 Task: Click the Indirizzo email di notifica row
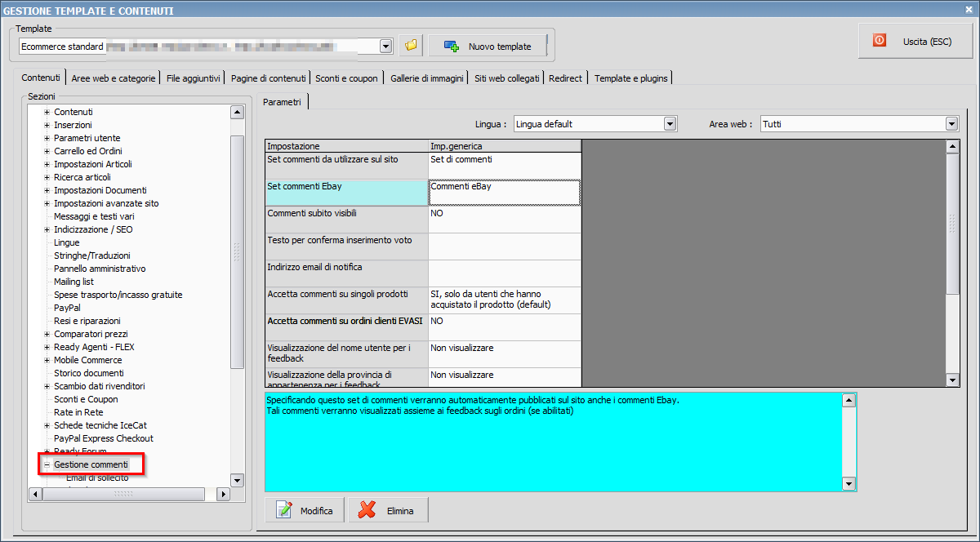tap(423, 273)
